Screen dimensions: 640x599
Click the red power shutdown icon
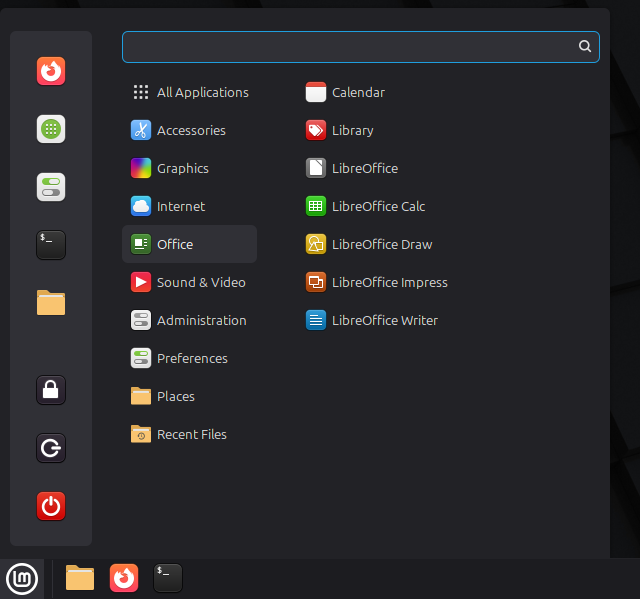51,506
